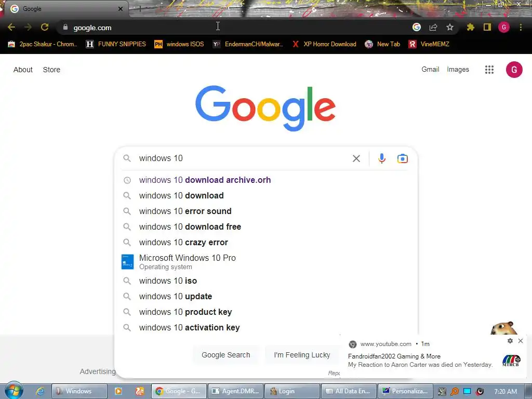532x399 pixels.
Task: Launch Internet Explorer from taskbar
Action: click(40, 391)
